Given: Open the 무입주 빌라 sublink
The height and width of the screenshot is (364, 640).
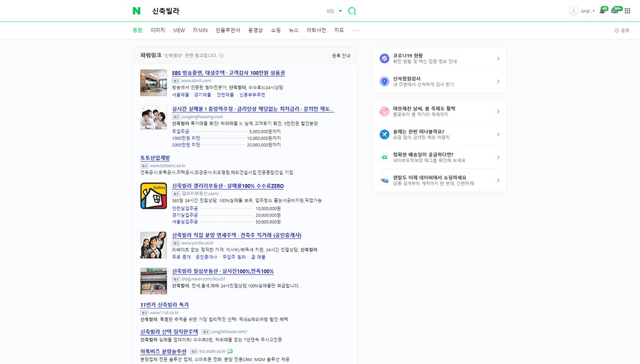Looking at the screenshot, I should click(234, 257).
